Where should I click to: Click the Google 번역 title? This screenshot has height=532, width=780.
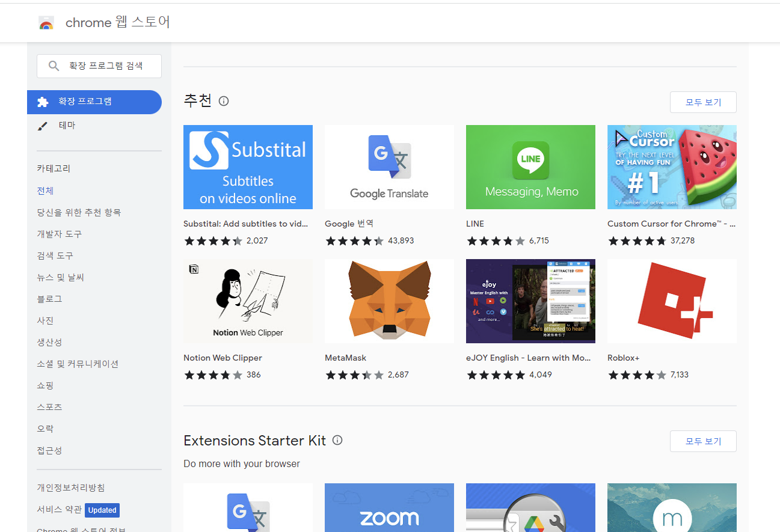pos(349,224)
